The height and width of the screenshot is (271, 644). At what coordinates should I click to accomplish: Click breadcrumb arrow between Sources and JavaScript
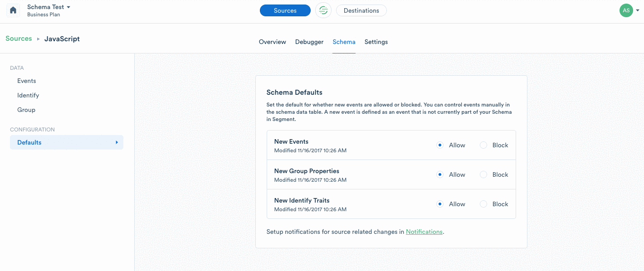(x=39, y=39)
